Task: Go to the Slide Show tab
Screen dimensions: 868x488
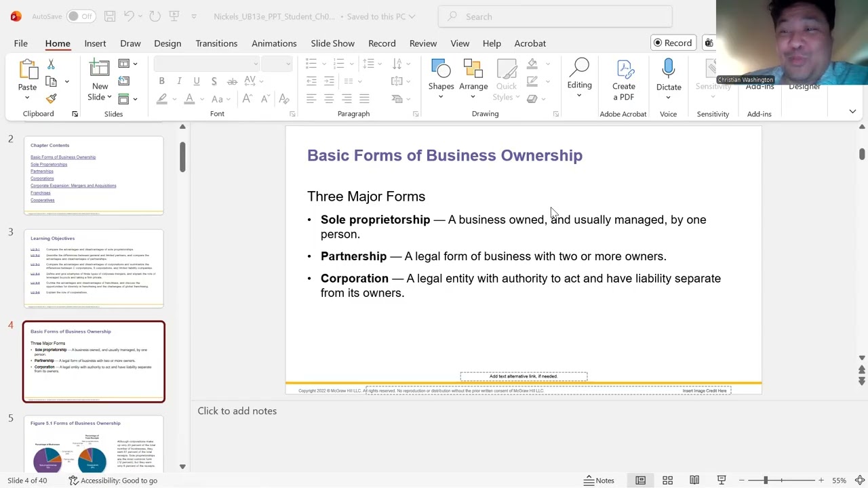Action: pos(332,43)
